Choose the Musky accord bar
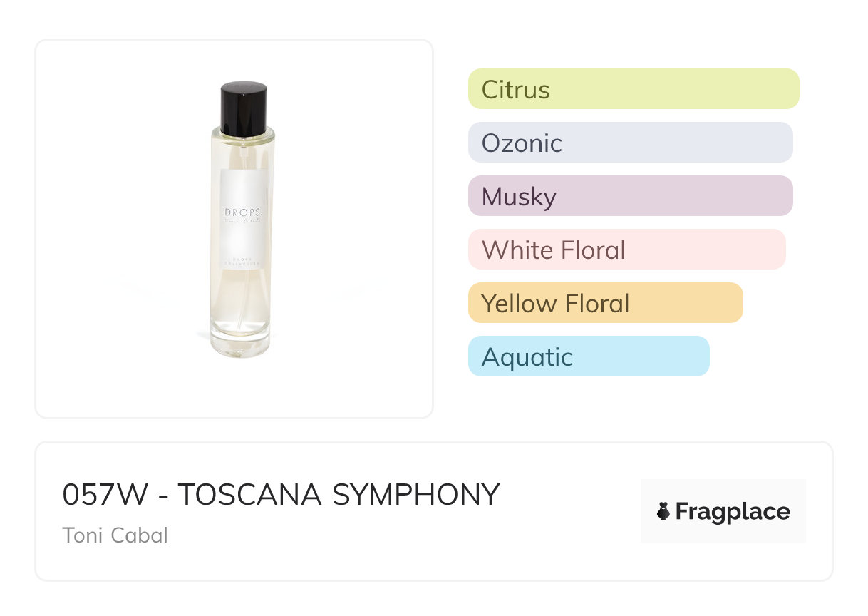 pyautogui.click(x=630, y=196)
